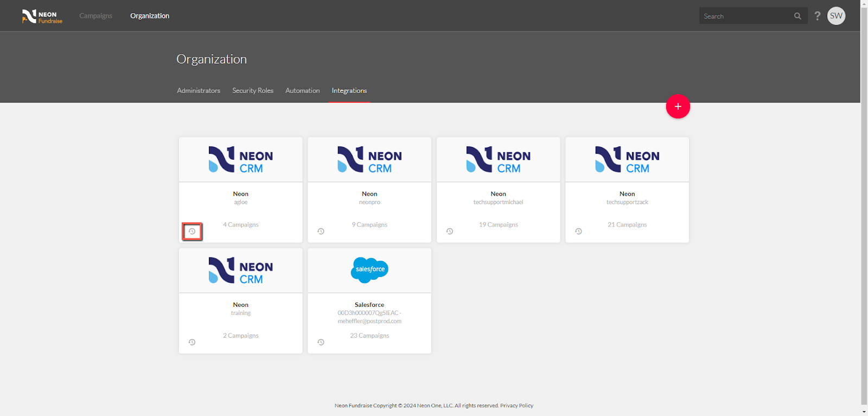Click the Neon Fundraise logo
This screenshot has height=416, width=868.
point(42,16)
